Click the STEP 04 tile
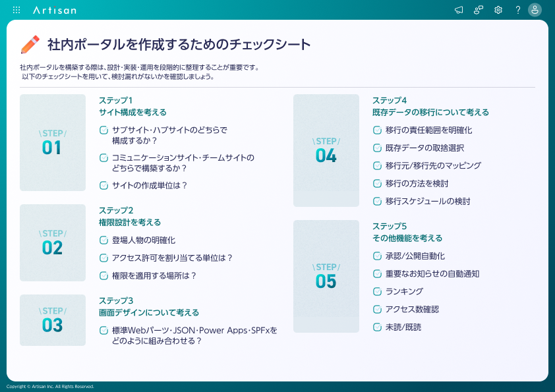The image size is (555, 392). 326,150
